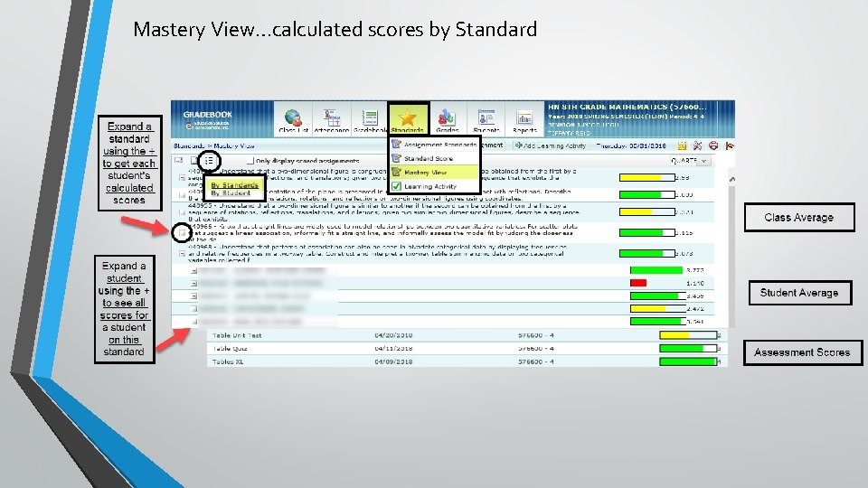
Task: Click Add Learning Activity button
Action: (x=550, y=145)
